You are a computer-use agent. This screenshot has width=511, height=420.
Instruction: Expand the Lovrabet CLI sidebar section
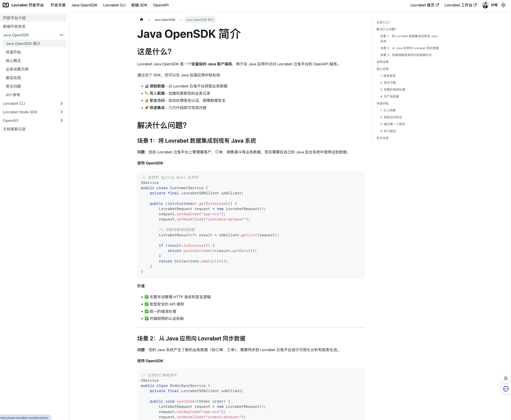61,104
